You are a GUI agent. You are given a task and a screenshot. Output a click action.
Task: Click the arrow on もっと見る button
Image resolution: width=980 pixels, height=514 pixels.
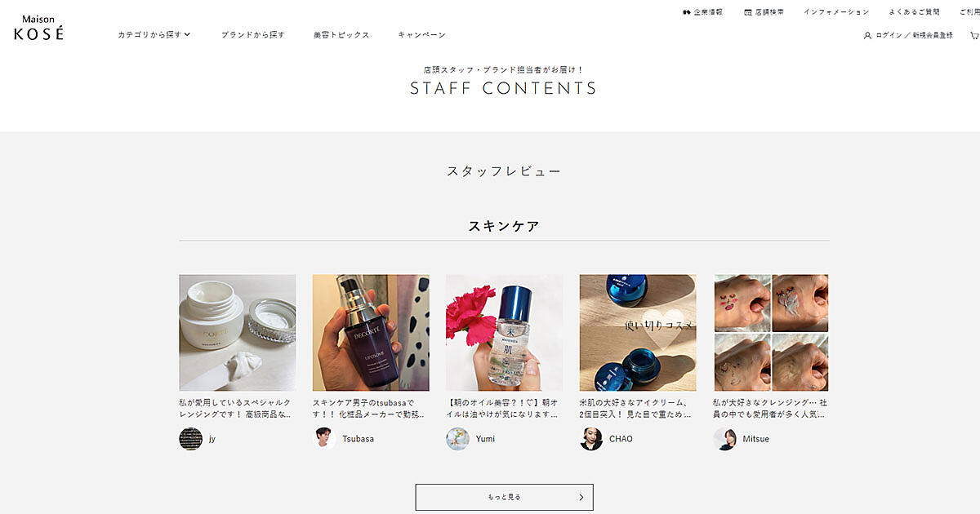pos(581,497)
